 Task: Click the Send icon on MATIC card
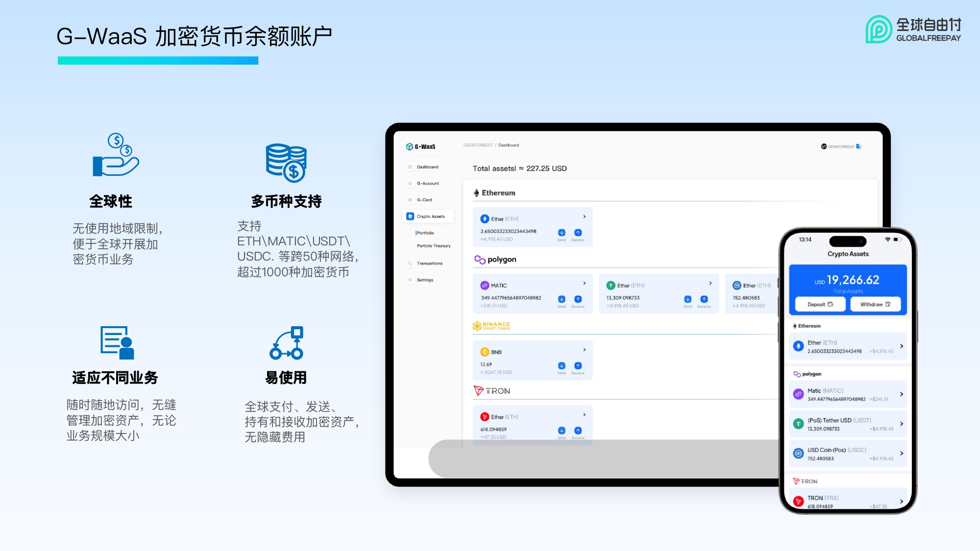coord(562,300)
